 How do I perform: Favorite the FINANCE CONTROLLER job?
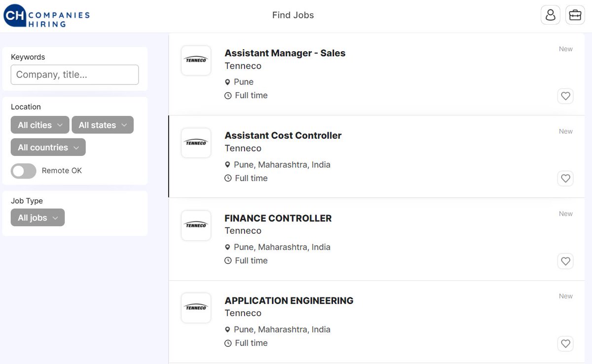coord(565,261)
